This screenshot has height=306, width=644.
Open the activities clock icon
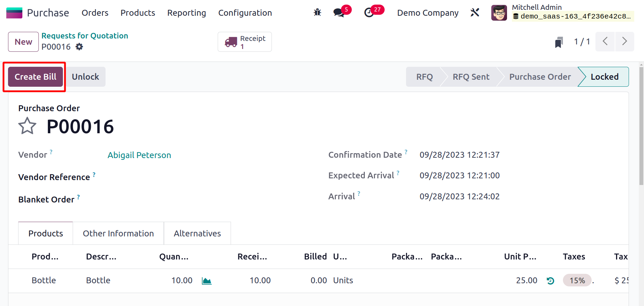[369, 13]
